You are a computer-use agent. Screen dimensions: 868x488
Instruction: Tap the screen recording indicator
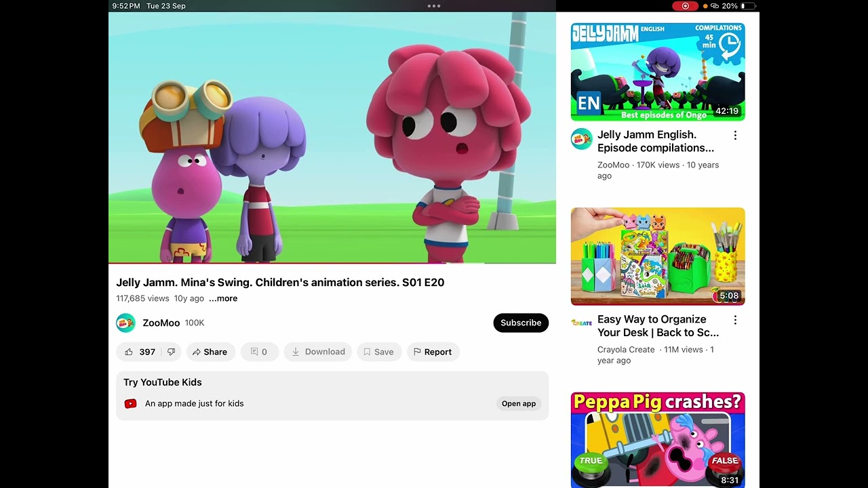pos(685,6)
